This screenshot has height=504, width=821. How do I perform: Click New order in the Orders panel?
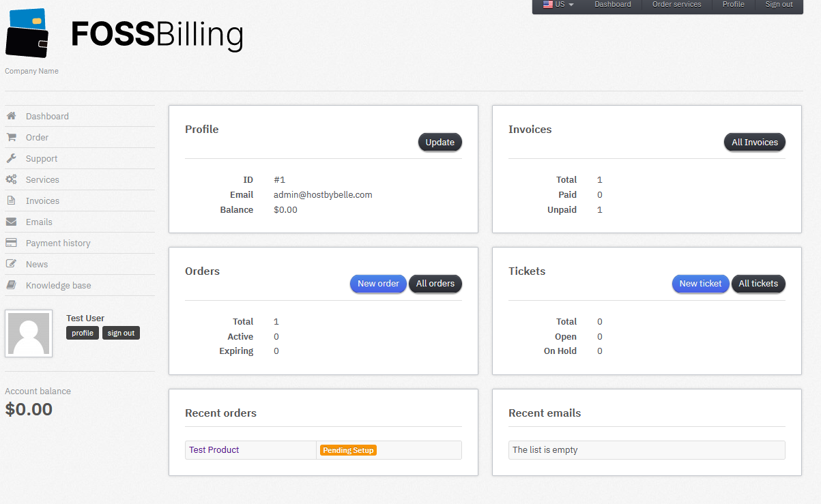(x=378, y=284)
